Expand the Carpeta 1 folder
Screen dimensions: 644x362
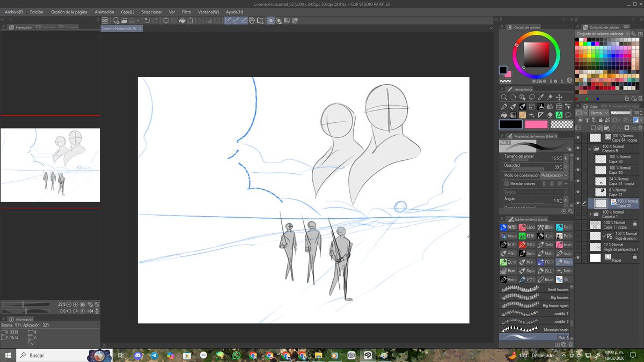[x=590, y=215]
